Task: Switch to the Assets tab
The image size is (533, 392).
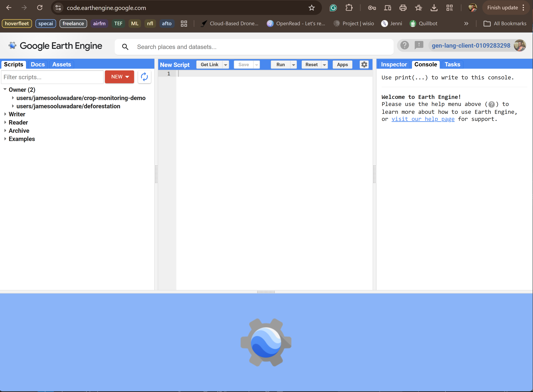Action: pos(62,64)
